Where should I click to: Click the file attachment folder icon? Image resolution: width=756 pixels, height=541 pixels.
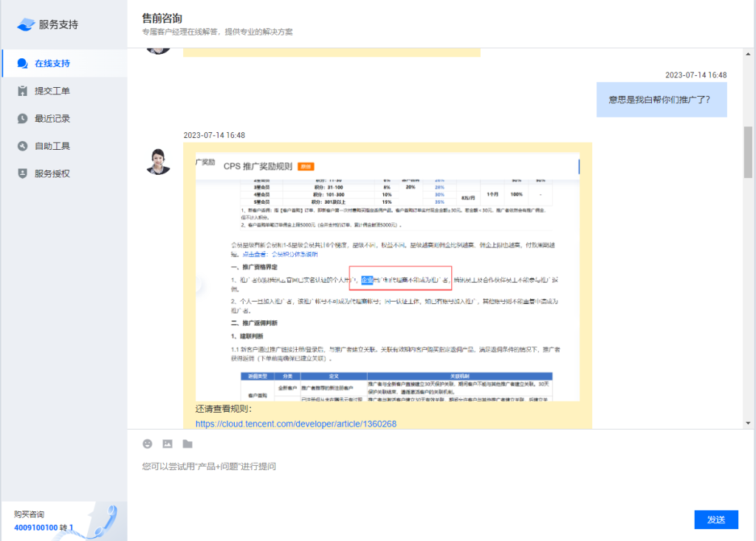coord(187,444)
